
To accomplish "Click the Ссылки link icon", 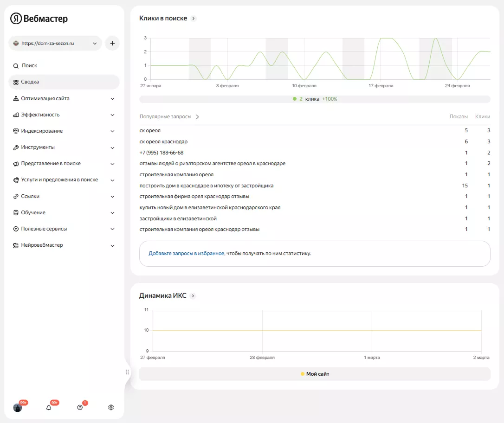I will tap(16, 196).
